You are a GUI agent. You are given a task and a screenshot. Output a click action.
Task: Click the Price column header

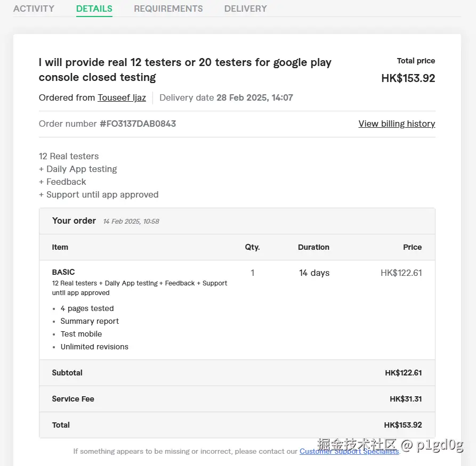coord(412,247)
